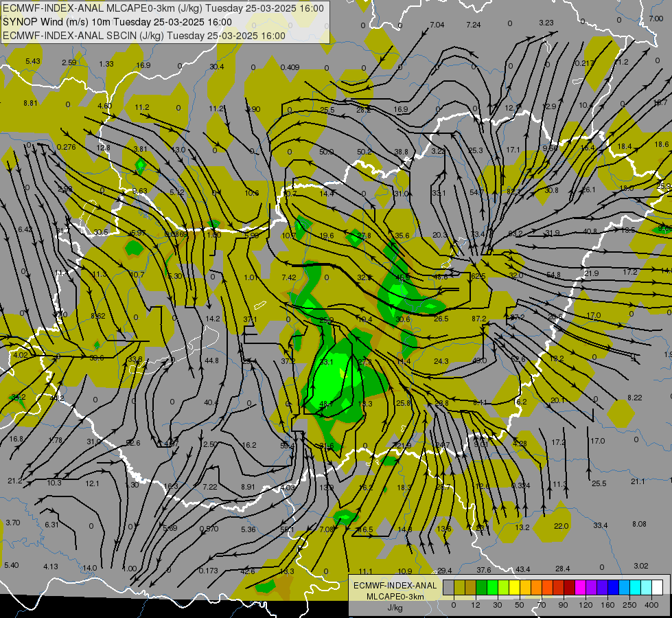The image size is (672, 618).
Task: Click the map value 50.0
Action: tap(327, 152)
